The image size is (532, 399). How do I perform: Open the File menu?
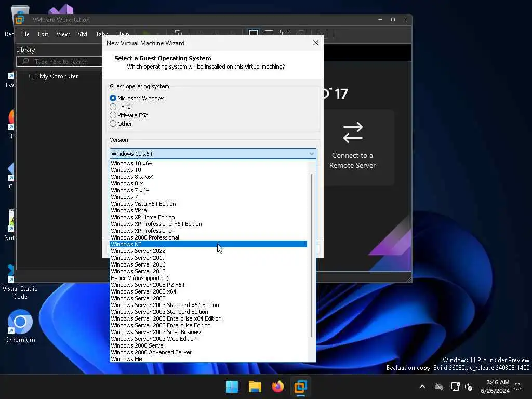coord(25,34)
